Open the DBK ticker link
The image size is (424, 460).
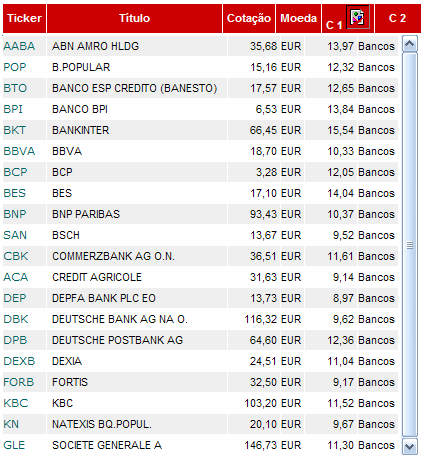[16, 319]
